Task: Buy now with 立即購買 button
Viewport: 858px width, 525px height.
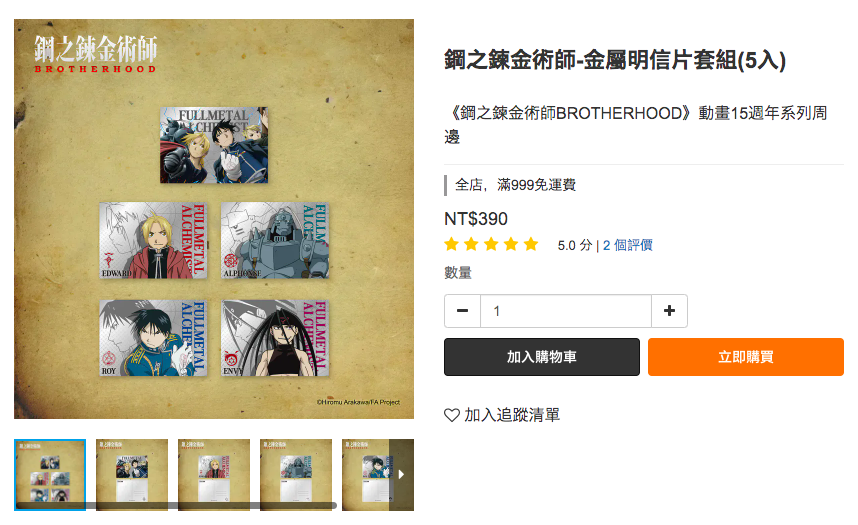Action: [x=746, y=357]
